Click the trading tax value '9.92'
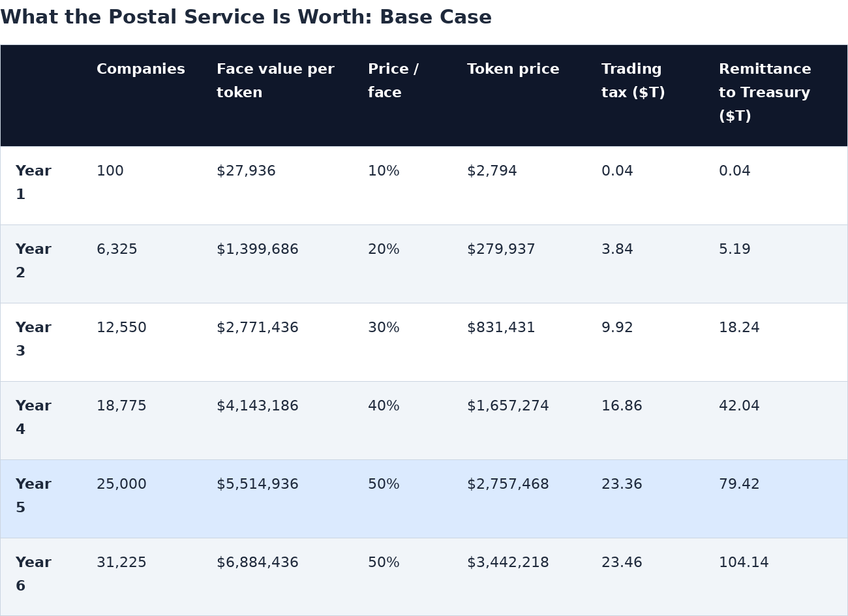This screenshot has height=616, width=848. [x=617, y=328]
